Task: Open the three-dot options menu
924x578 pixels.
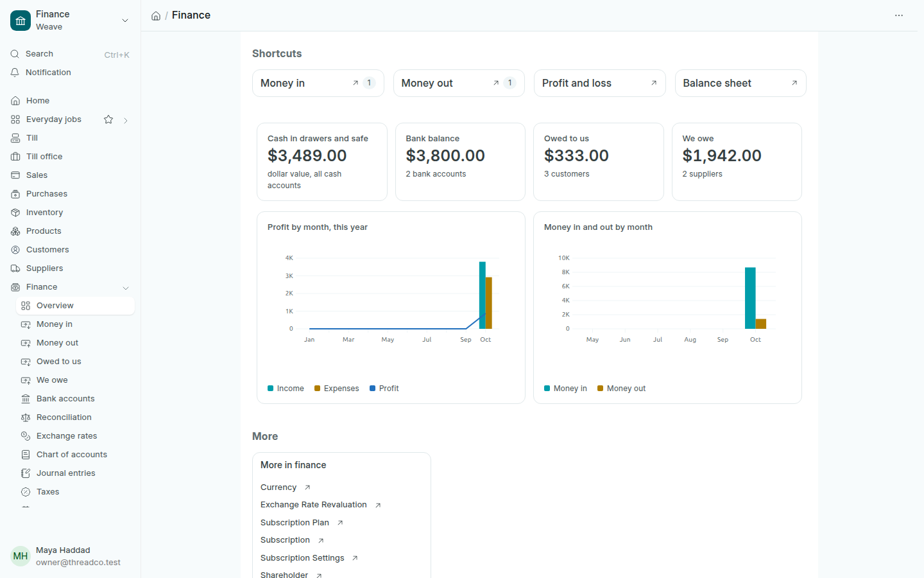Action: (899, 15)
